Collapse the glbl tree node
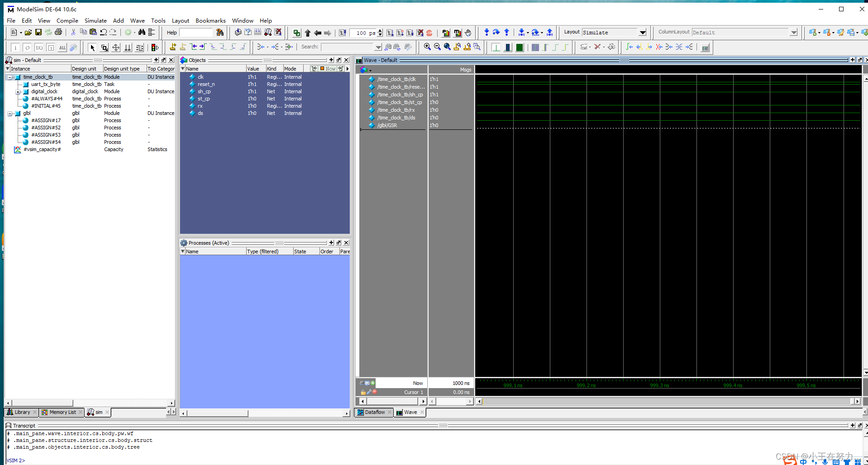The height and width of the screenshot is (465, 868). pyautogui.click(x=10, y=114)
